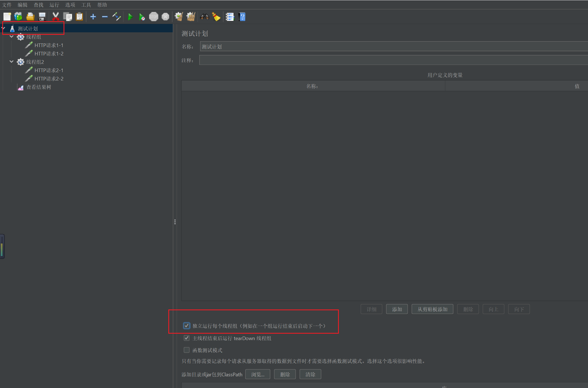This screenshot has height=388, width=588.
Task: Open the 运行 menu
Action: pos(54,5)
